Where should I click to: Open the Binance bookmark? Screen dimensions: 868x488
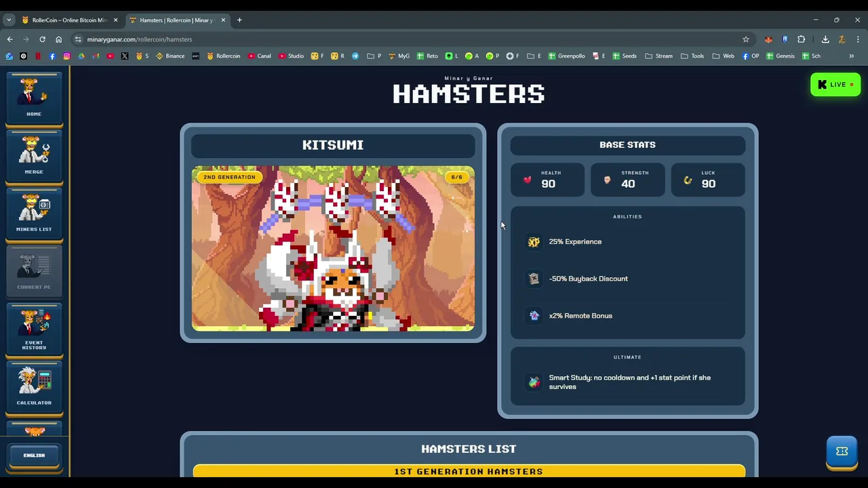170,56
